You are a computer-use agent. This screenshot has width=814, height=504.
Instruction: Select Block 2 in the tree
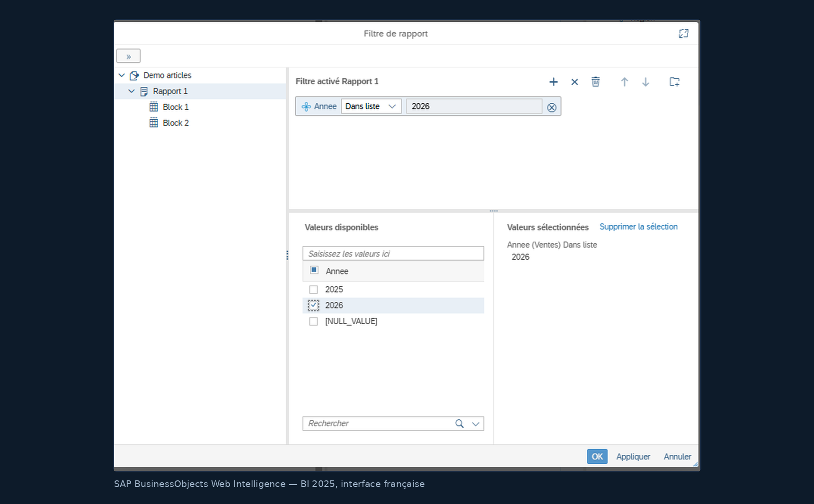176,123
